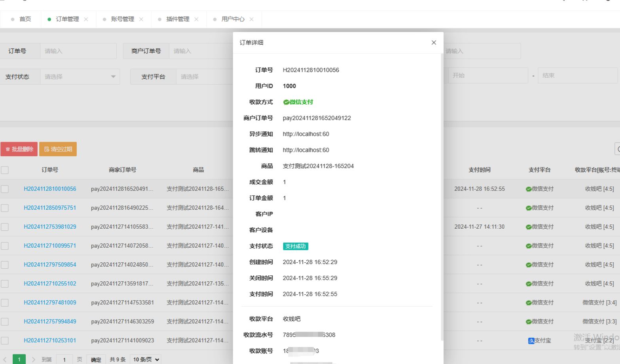Click WeChat Pay icon beside order H2024112850975751
This screenshot has width=620, height=364.
528,207
